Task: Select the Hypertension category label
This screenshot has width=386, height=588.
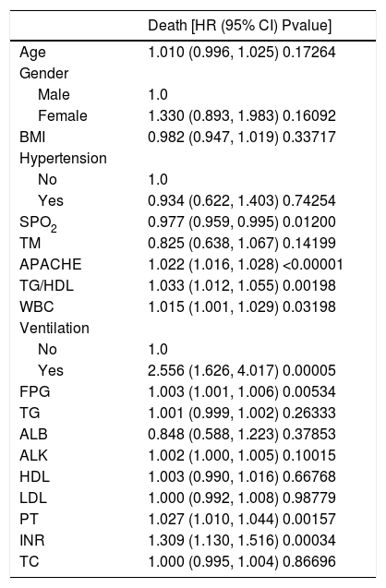Action: (63, 158)
